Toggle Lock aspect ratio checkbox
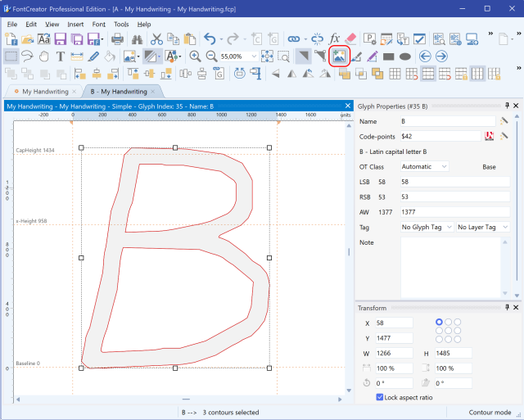The image size is (524, 420). pyautogui.click(x=380, y=397)
